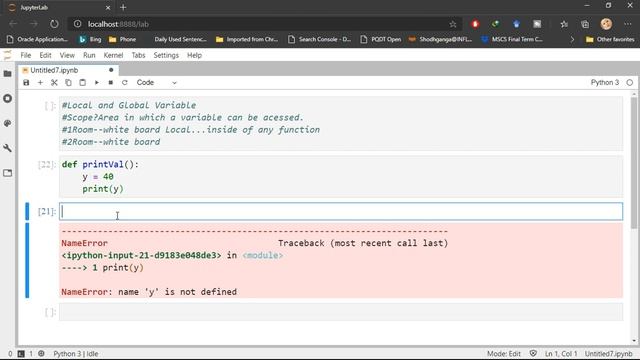This screenshot has width=640, height=360.
Task: Open the Oracle Application bookmark
Action: 38,39
